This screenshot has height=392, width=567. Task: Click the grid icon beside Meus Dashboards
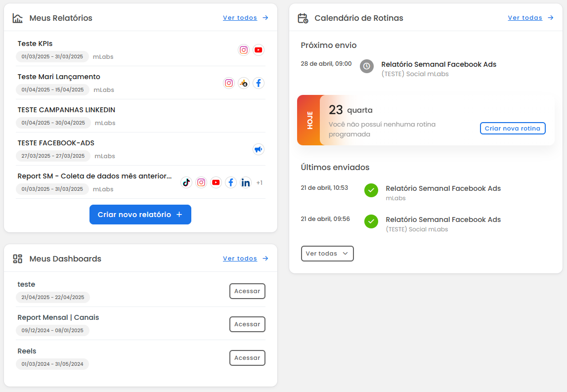17,258
